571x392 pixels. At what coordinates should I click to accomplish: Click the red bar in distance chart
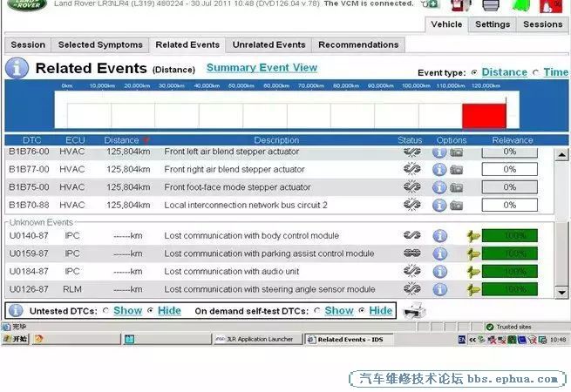485,116
